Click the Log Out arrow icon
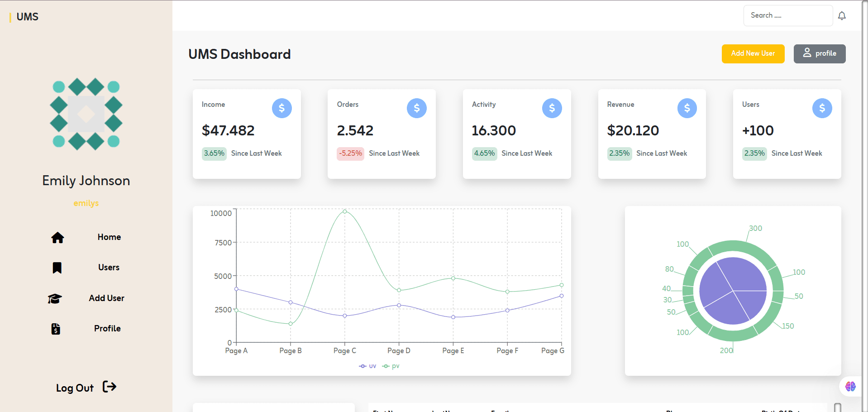The image size is (868, 412). click(110, 387)
